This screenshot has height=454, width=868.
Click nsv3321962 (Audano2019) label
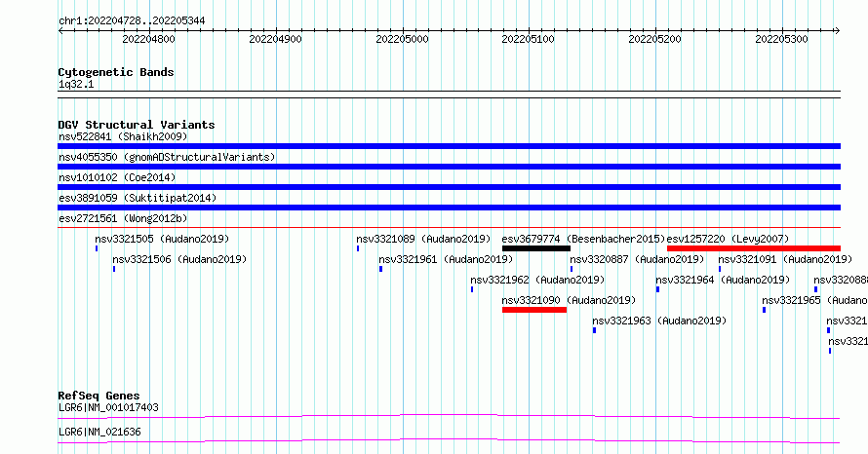pos(537,280)
